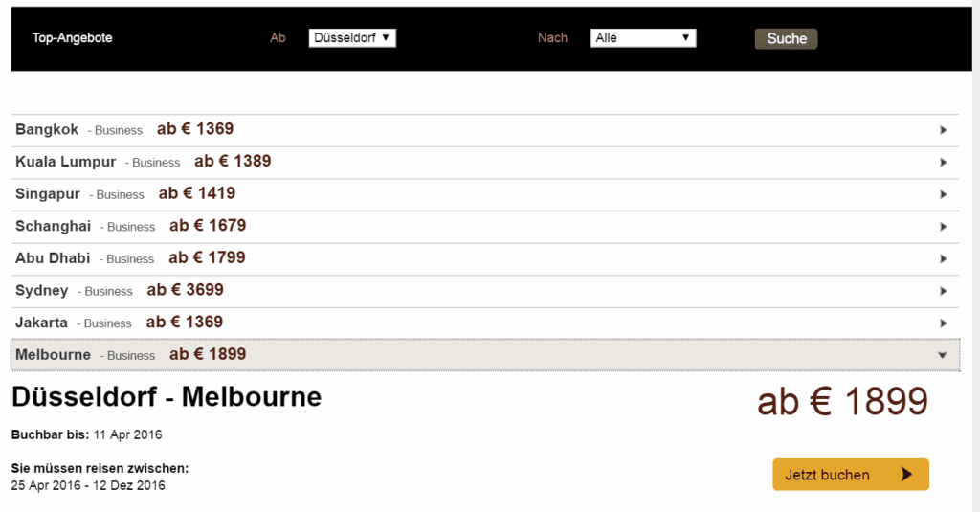Click the Abu Dhabi destination name
980x512 pixels.
[53, 258]
